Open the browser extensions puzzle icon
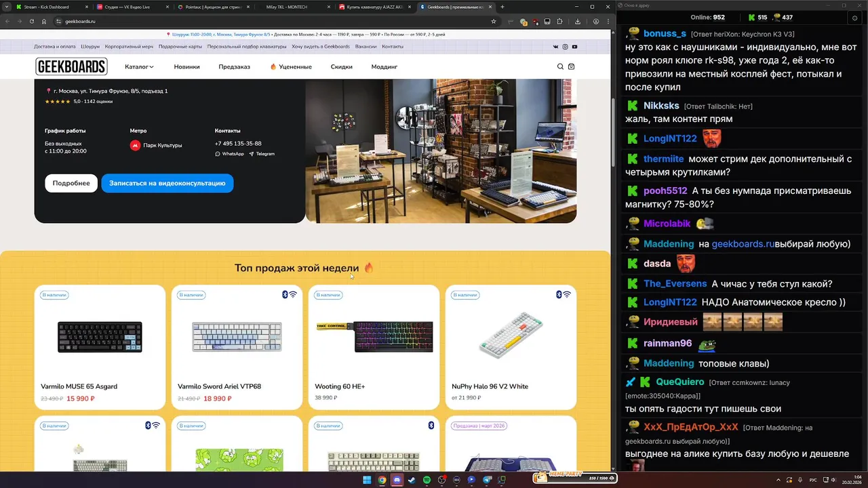This screenshot has width=868, height=488. pos(559,21)
